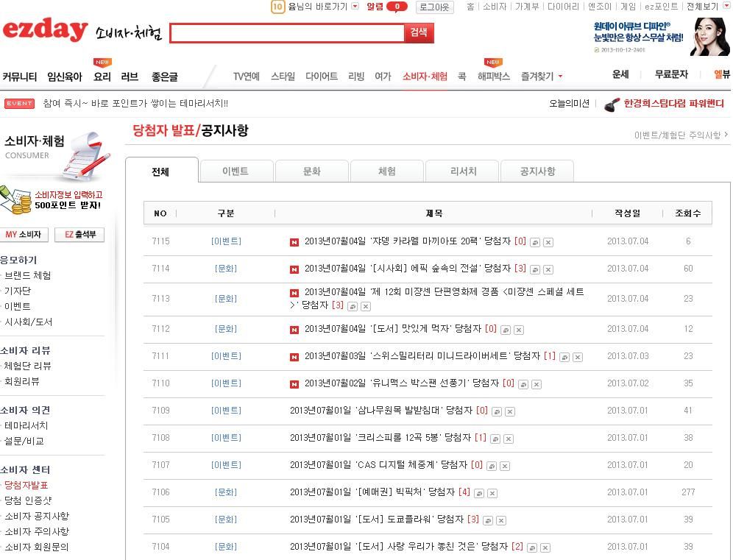Expand the 바로가기 dropdown arrow
This screenshot has width=733, height=560.
pyautogui.click(x=355, y=7)
